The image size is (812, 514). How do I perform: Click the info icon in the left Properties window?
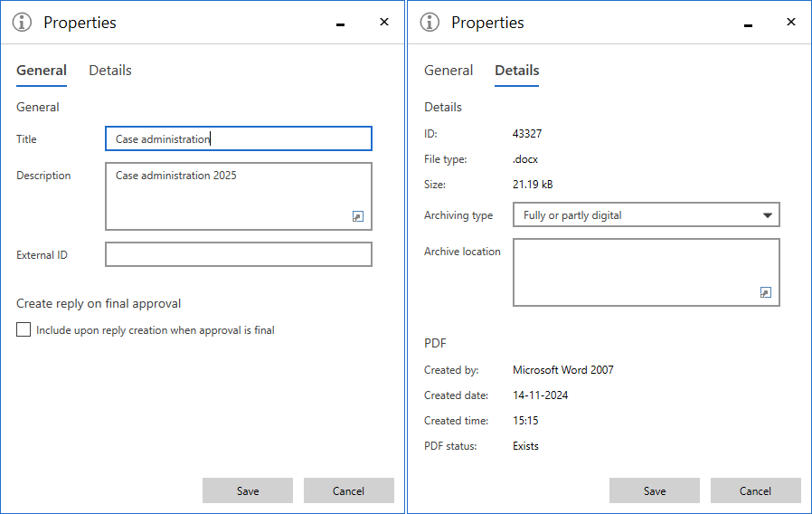point(23,23)
